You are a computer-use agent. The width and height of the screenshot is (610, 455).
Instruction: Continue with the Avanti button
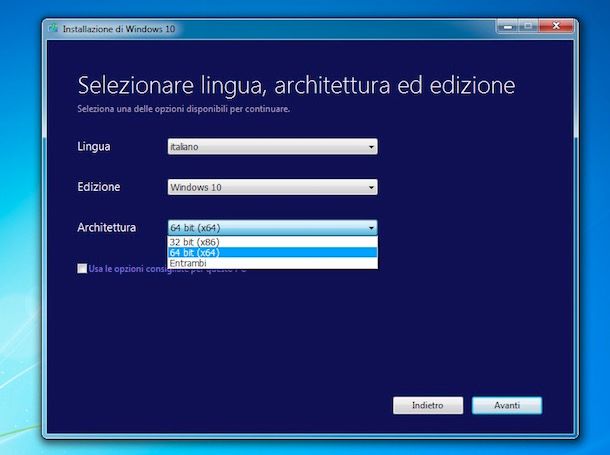[507, 405]
